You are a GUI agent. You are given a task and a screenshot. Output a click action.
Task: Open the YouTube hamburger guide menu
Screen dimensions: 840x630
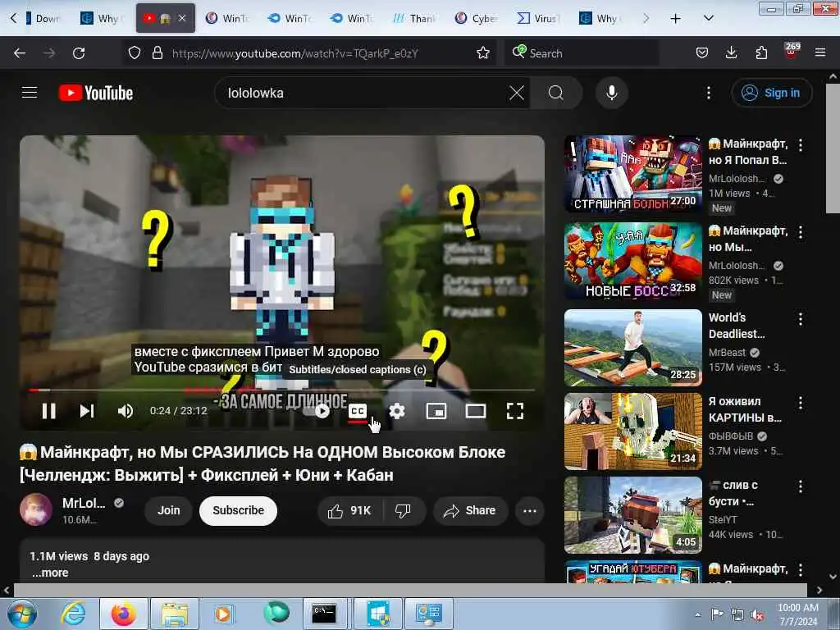30,93
